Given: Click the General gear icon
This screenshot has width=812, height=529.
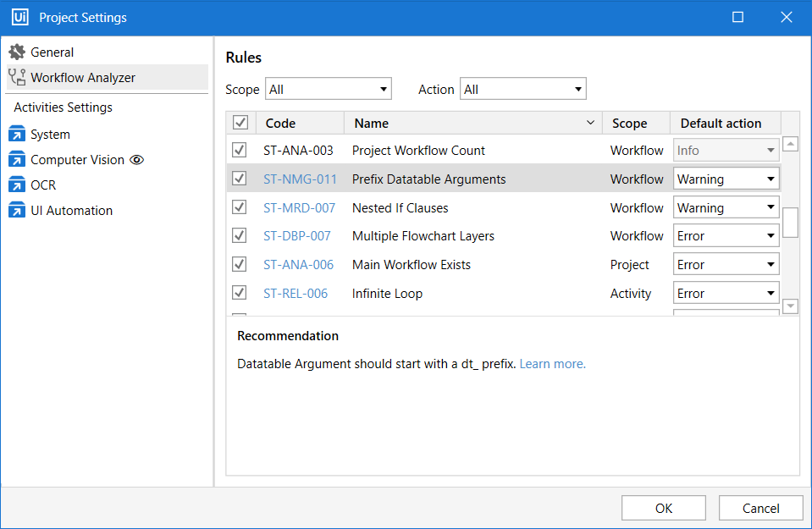Looking at the screenshot, I should pyautogui.click(x=17, y=52).
